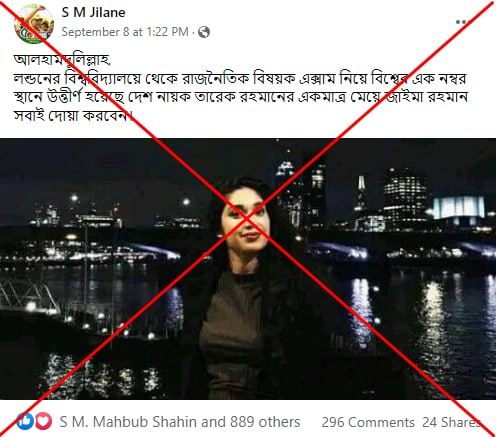
Task: Open the three-dots post options menu
Action: point(462,22)
